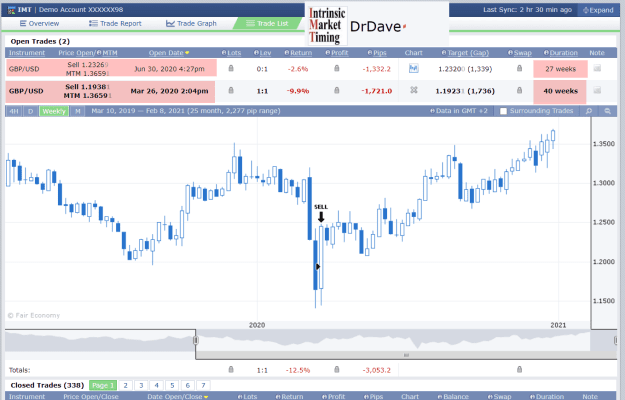Screen dimensions: 625x400
Task: Click the totals swap lock icon
Action: click(519, 370)
